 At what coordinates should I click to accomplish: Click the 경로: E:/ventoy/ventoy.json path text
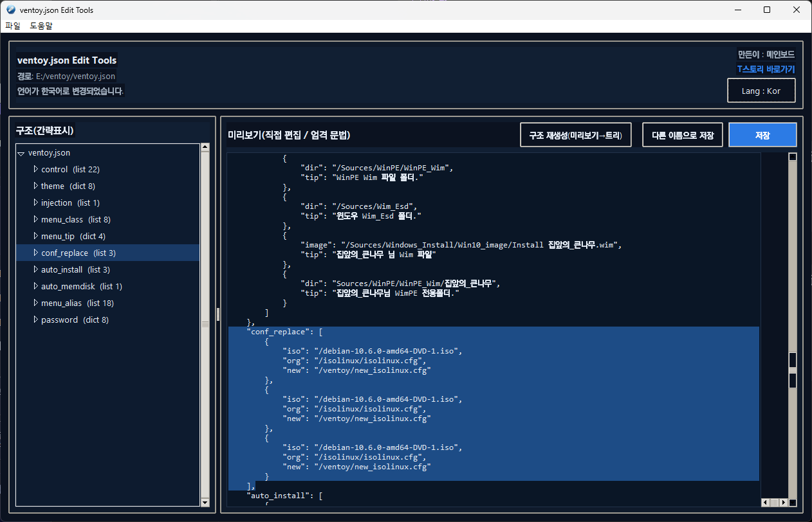point(66,76)
